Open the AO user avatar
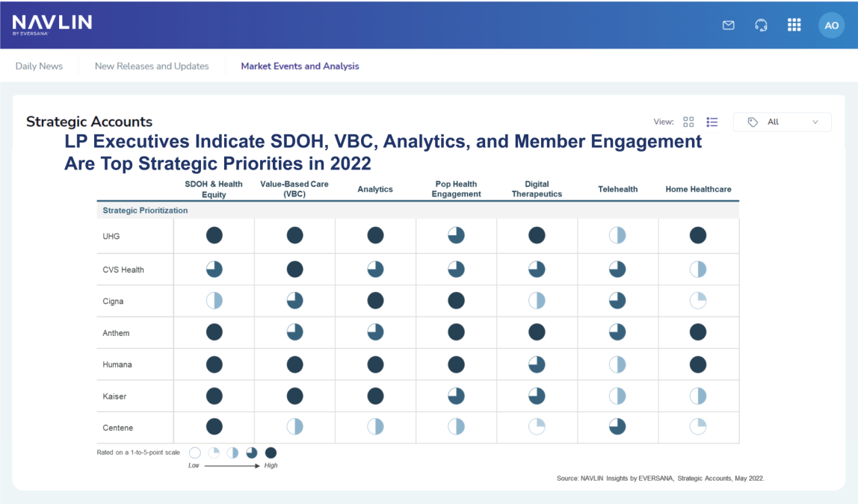 click(831, 25)
